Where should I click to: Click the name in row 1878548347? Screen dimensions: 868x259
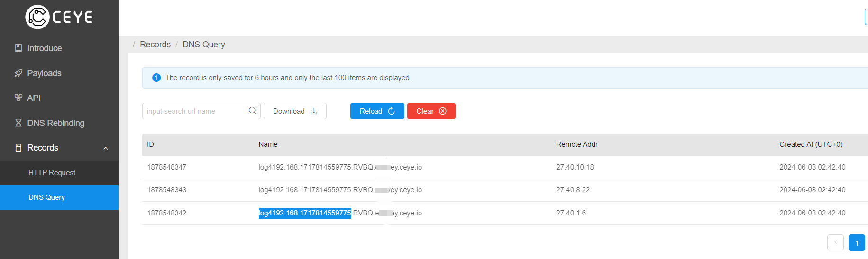pos(340,167)
